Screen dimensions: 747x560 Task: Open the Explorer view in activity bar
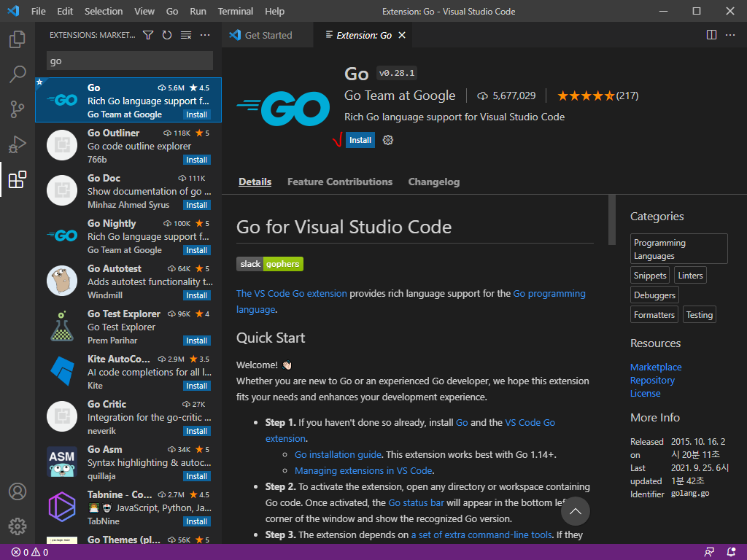pyautogui.click(x=18, y=39)
